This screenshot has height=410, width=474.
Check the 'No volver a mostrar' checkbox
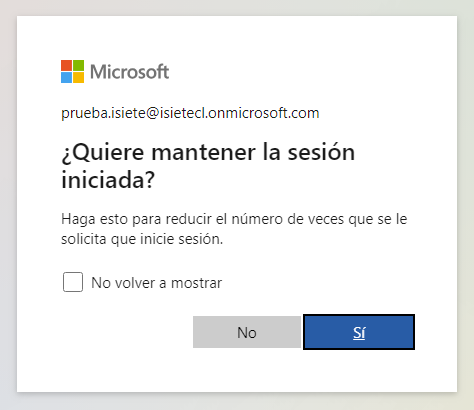coord(73,282)
